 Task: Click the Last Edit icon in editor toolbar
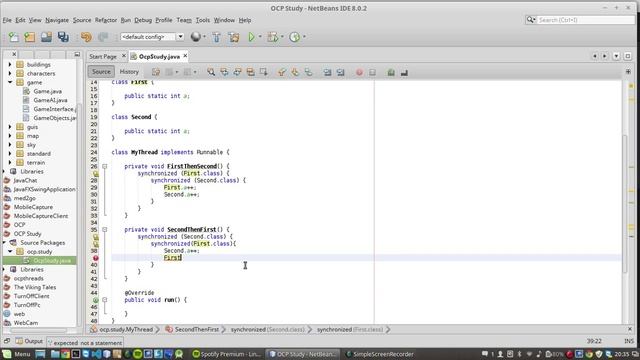pyautogui.click(x=156, y=72)
